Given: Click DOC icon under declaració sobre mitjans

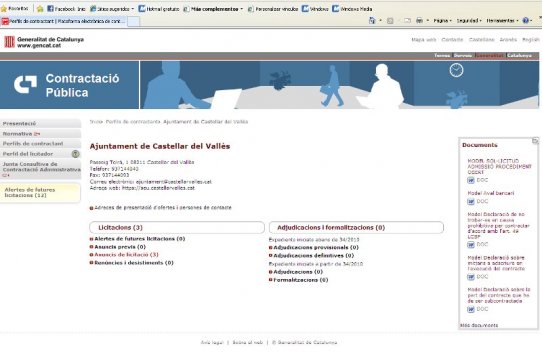Looking at the screenshot, I should (x=471, y=277).
